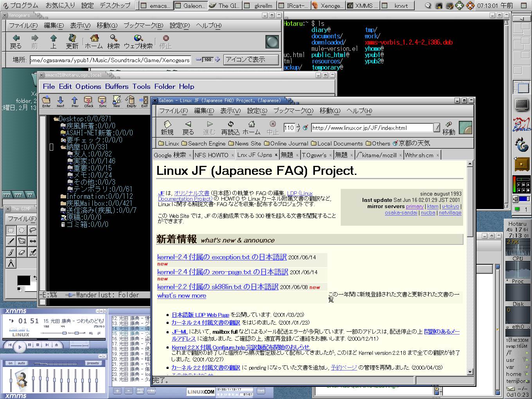
Task: Open Buffers menu in Emacs
Action: tap(117, 86)
